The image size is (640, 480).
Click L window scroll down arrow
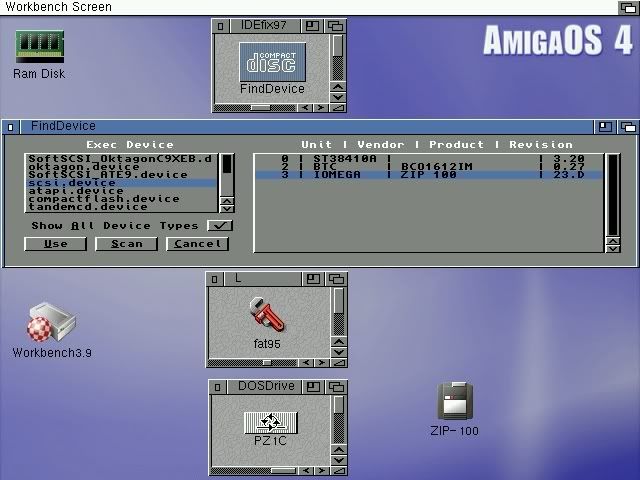[x=339, y=352]
